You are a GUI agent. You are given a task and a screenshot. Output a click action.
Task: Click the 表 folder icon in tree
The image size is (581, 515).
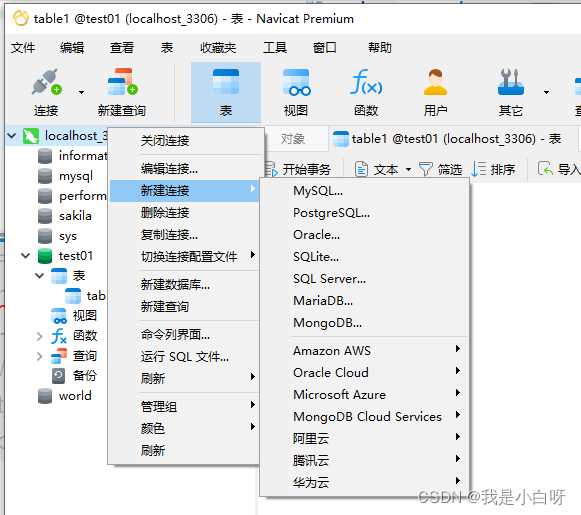[x=59, y=276]
